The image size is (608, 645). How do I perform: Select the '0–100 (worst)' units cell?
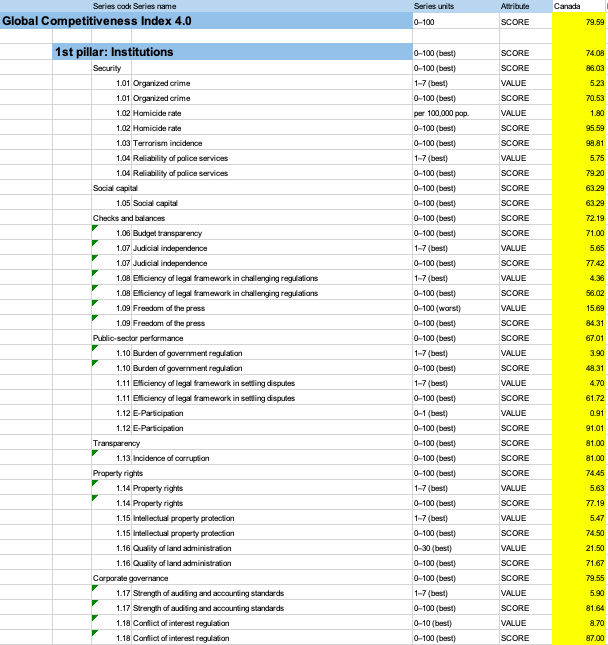tap(456, 308)
